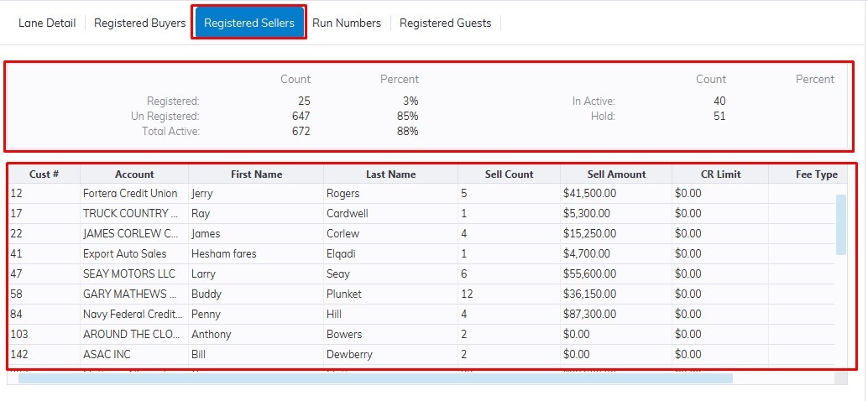Switch to the Lane Detail tab

(x=47, y=23)
